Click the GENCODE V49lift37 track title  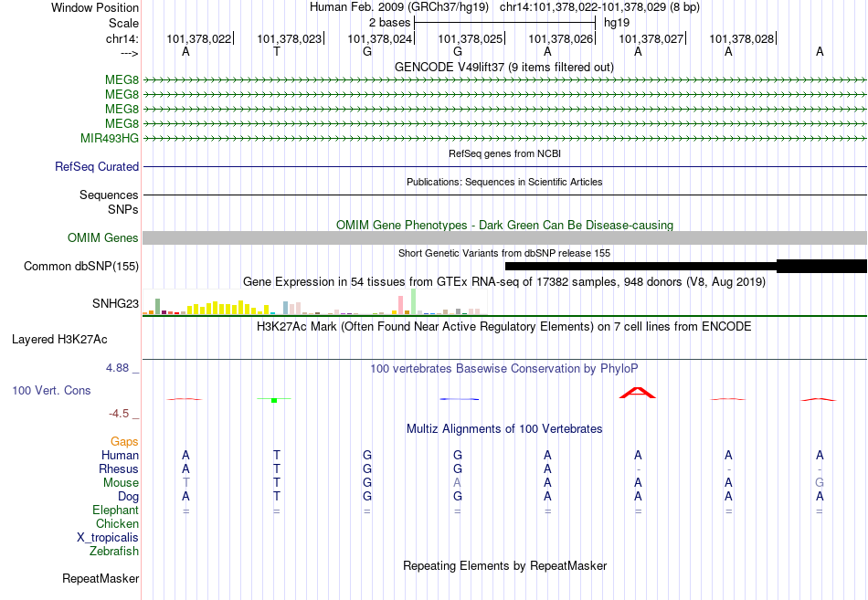coord(504,67)
